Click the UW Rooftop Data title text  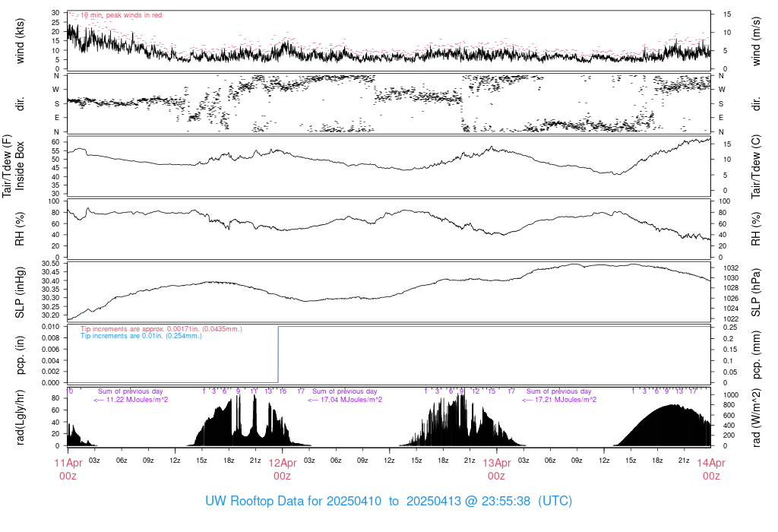tap(388, 502)
